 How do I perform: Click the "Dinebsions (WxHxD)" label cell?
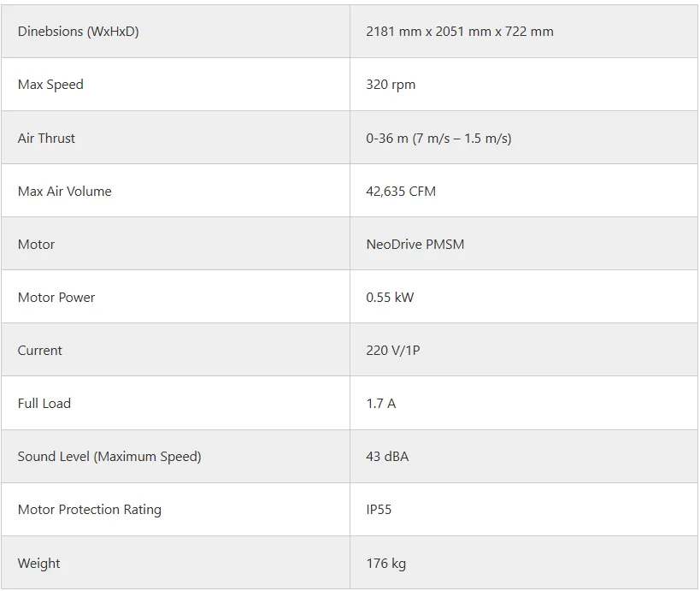point(78,32)
